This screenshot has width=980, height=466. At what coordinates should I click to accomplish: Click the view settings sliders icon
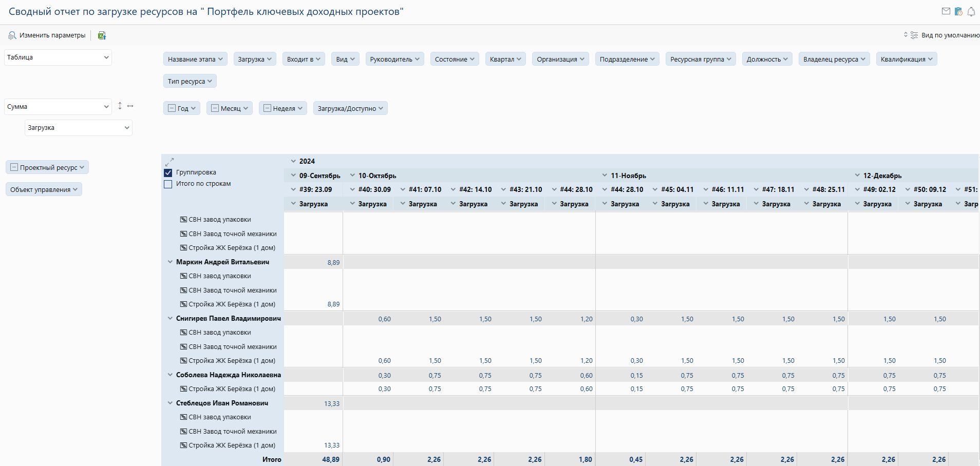click(914, 35)
